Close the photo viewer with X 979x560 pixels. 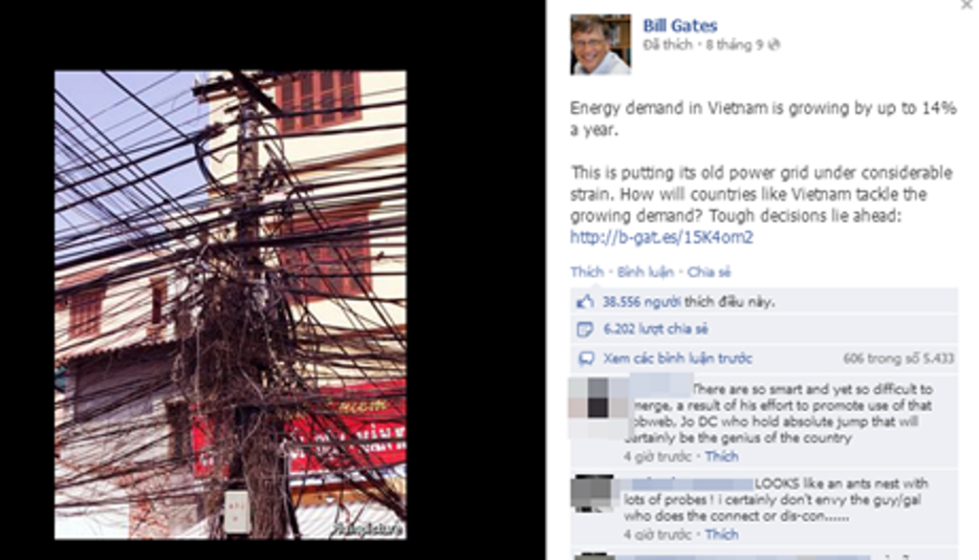(x=967, y=5)
